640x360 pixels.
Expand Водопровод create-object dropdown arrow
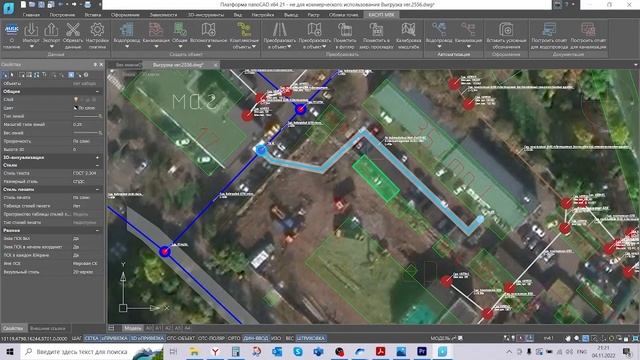pos(127,47)
